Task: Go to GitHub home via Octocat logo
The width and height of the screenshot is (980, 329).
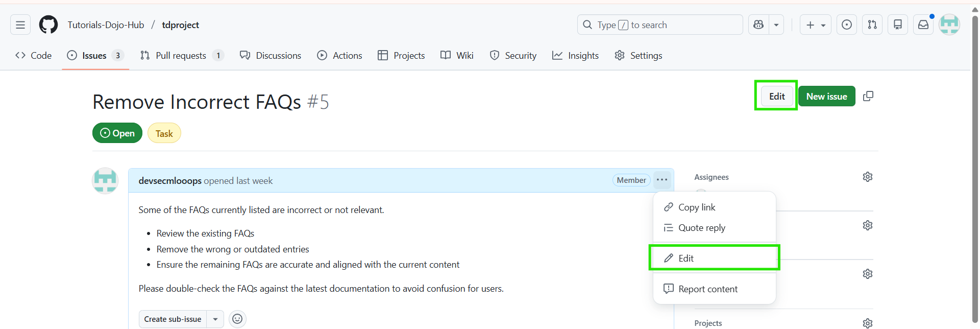Action: [x=48, y=25]
